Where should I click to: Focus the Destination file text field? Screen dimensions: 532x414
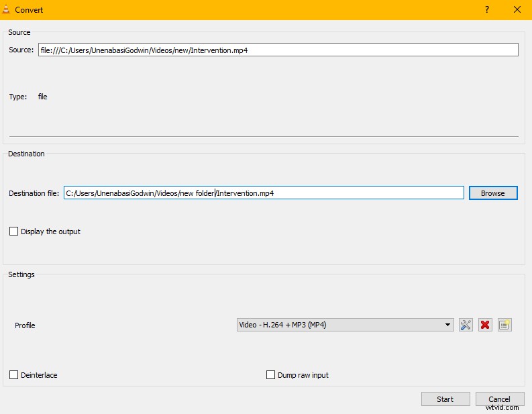264,193
